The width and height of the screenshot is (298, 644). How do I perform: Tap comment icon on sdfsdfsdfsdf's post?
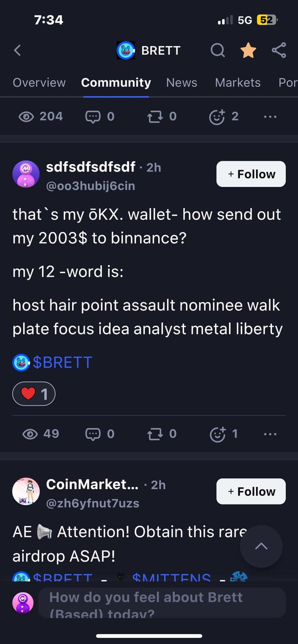pyautogui.click(x=93, y=434)
